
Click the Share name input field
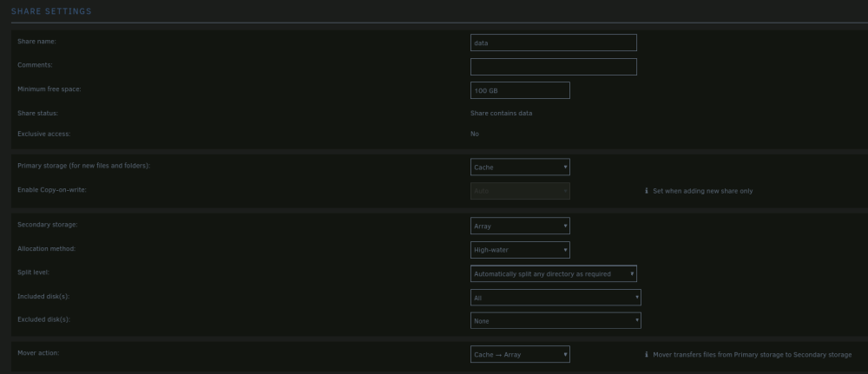pos(553,43)
